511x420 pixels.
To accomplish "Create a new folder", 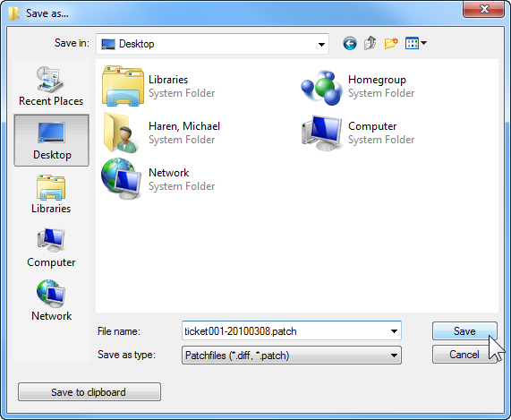I will coord(391,43).
